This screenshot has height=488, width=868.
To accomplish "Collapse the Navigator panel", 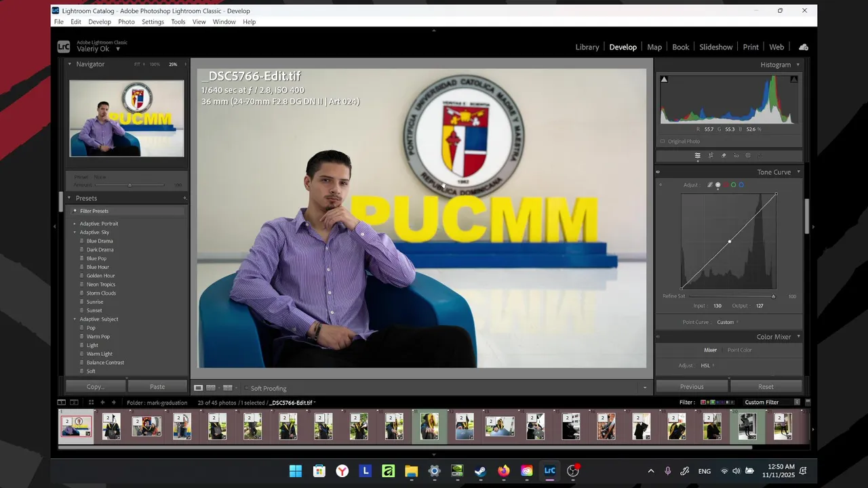I will [x=69, y=64].
